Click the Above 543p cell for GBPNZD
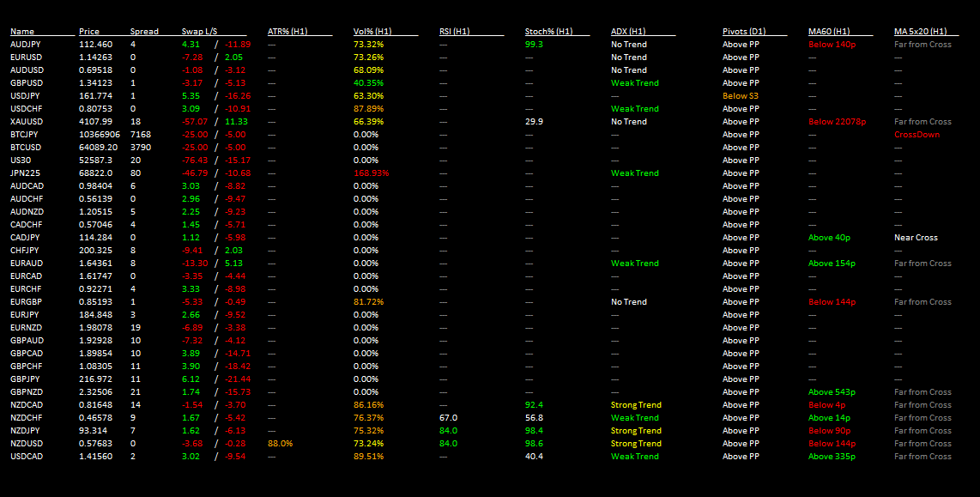 click(x=832, y=392)
